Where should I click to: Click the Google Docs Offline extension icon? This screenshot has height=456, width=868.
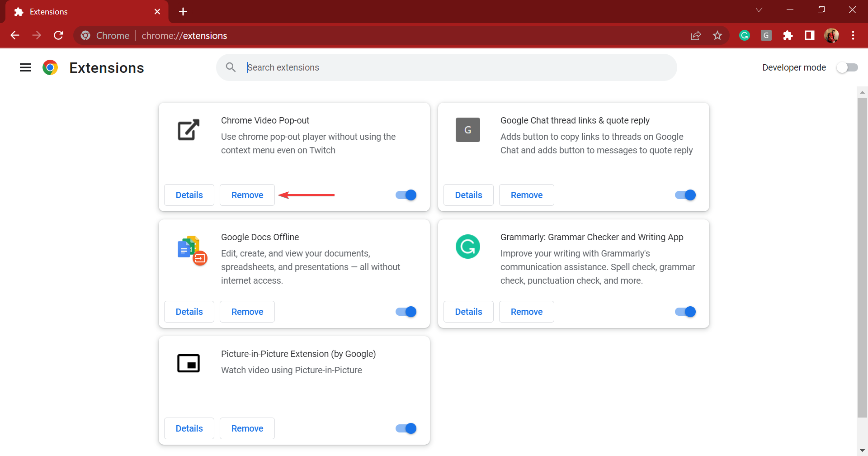192,250
